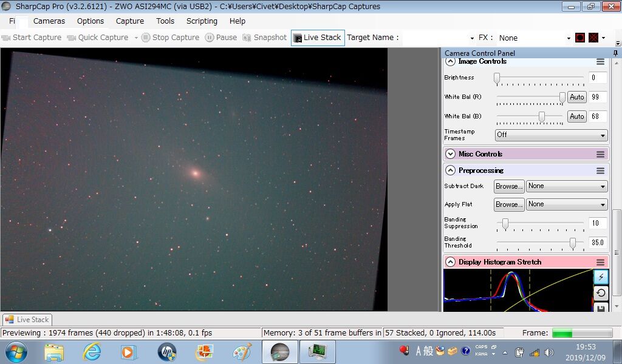Click the reset histogram stretch icon
The image size is (622, 364).
point(601,293)
